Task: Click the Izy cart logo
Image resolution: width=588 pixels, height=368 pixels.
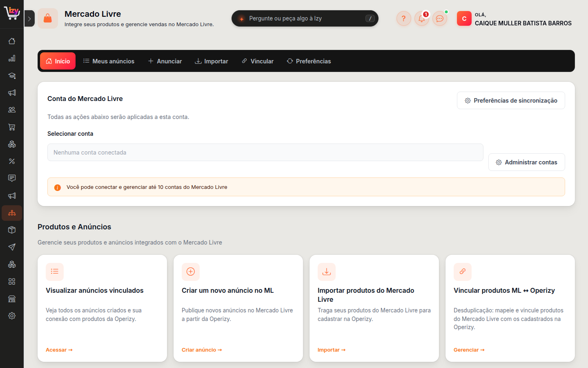Action: (x=12, y=13)
